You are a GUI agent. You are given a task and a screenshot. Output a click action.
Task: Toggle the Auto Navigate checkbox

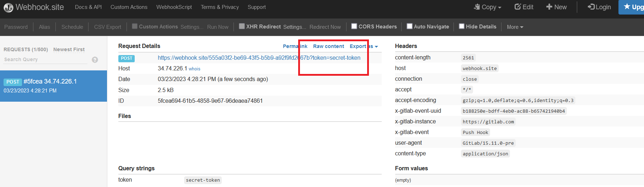pos(409,26)
